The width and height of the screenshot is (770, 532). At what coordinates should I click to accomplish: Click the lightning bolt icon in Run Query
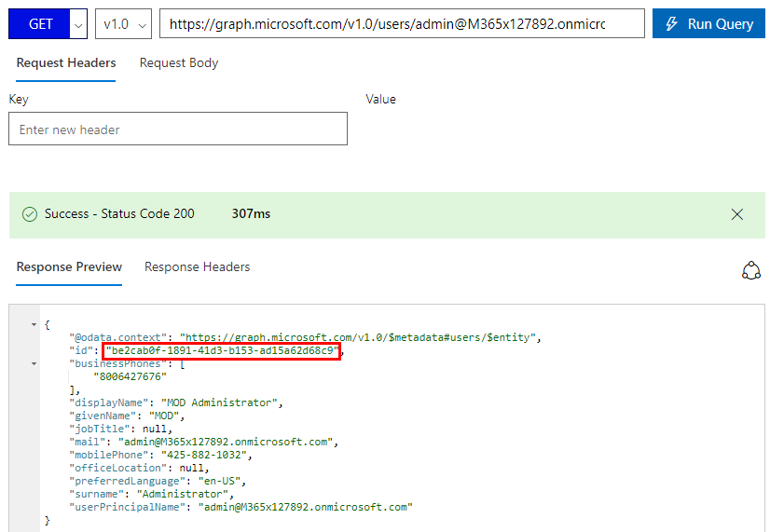tap(671, 24)
